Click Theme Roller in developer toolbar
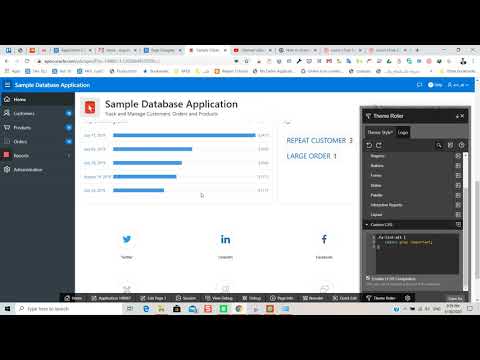The width and height of the screenshot is (480, 360). [x=381, y=298]
